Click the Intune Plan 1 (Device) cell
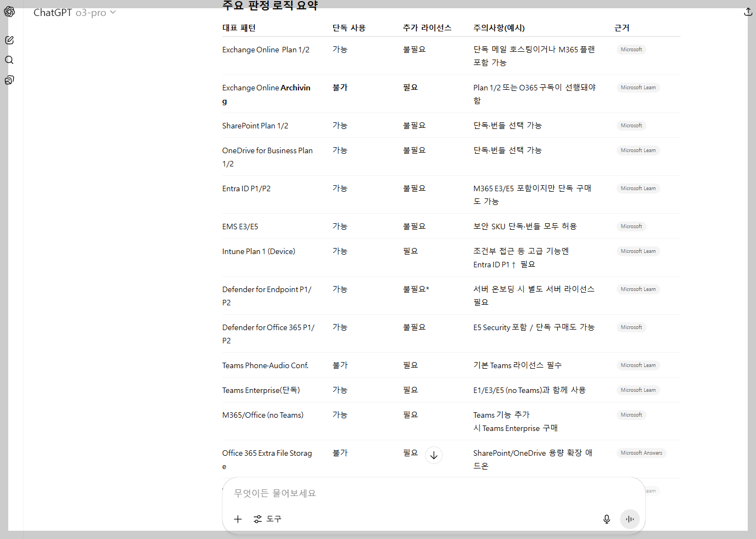Viewport: 756px width, 539px height. 259,251
